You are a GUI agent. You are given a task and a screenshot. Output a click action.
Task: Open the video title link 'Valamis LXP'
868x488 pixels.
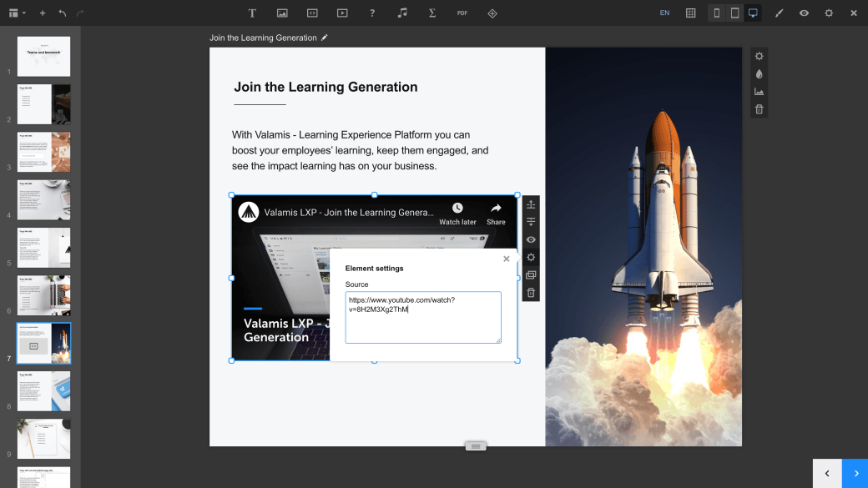point(349,213)
